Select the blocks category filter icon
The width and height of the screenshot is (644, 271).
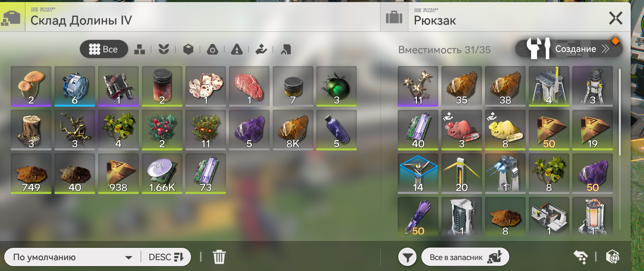tap(140, 49)
